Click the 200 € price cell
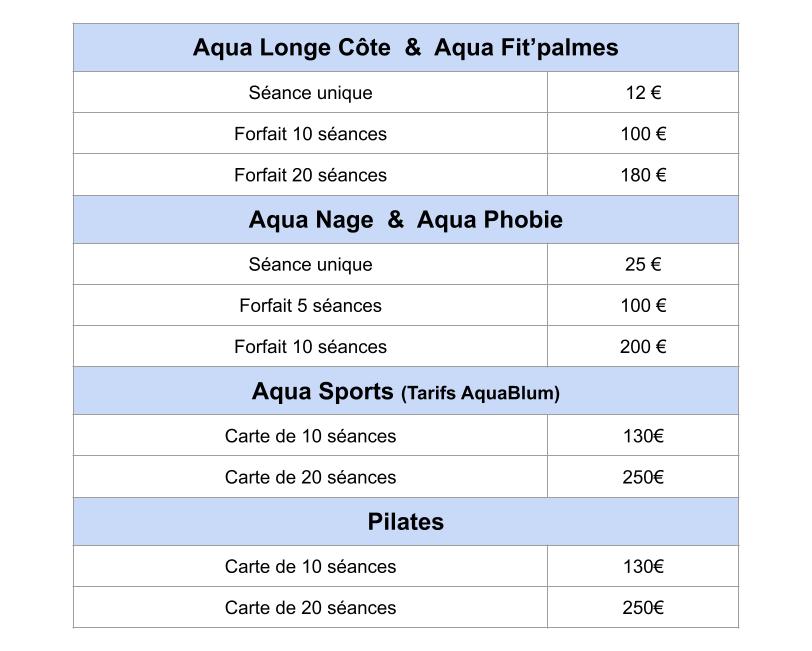Viewport: 812px width, 651px height. [x=643, y=346]
